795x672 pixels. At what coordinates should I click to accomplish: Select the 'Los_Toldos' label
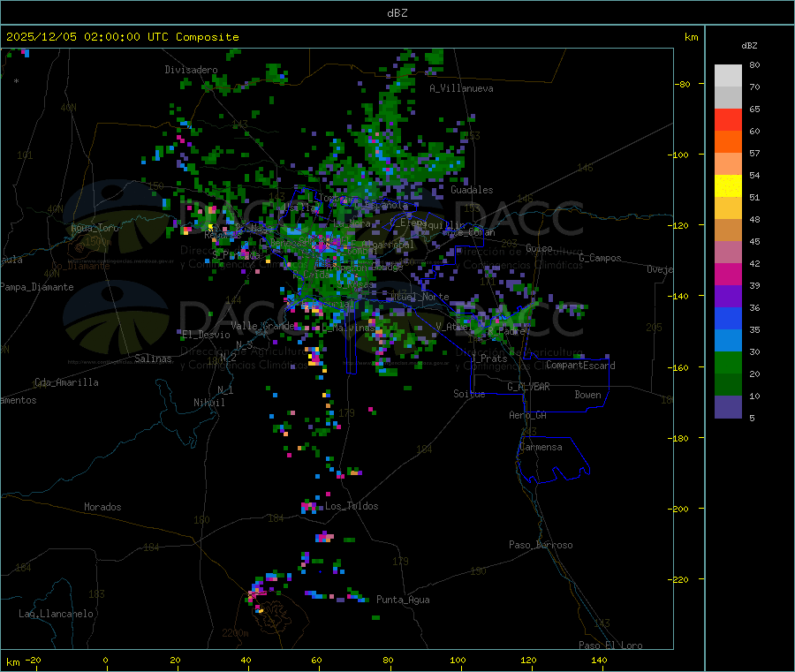pyautogui.click(x=352, y=506)
